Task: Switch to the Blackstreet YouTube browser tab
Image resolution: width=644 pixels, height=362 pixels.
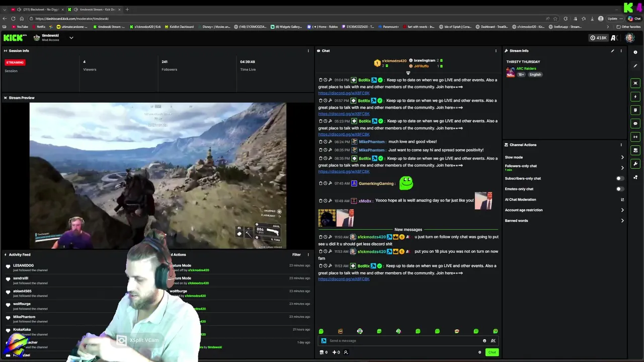Action: [38, 10]
